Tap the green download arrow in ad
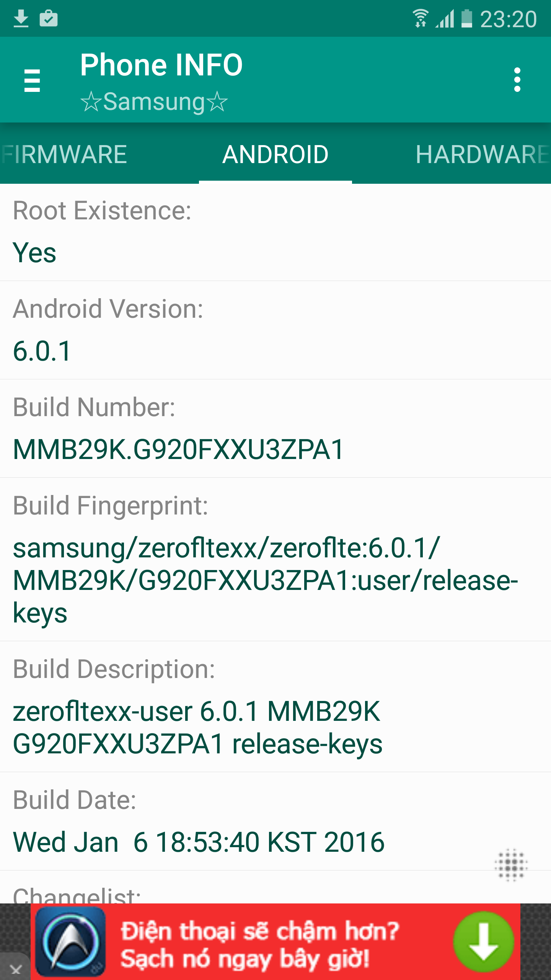 coord(484,941)
